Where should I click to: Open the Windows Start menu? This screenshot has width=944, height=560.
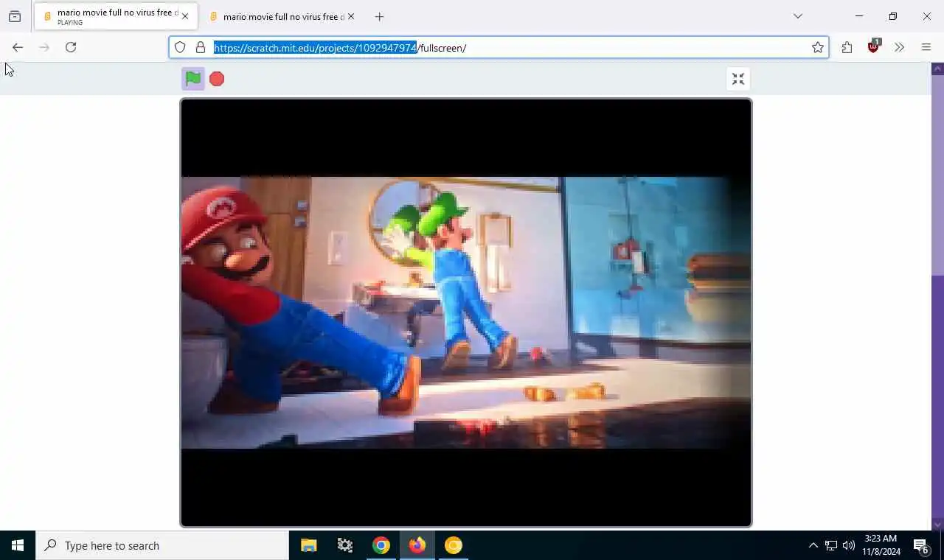coord(18,545)
